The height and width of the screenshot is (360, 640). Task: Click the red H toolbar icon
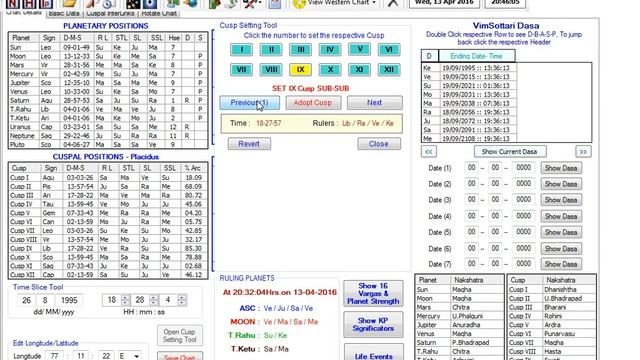tap(29, 4)
